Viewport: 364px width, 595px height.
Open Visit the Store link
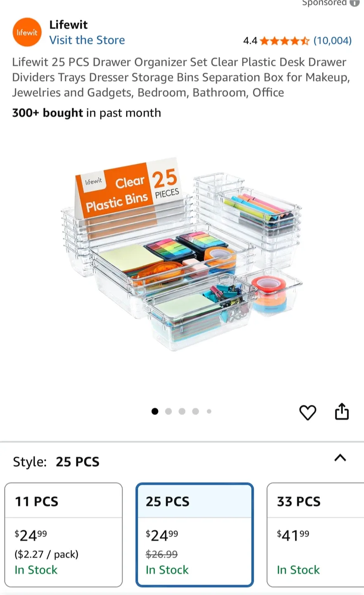(x=87, y=40)
